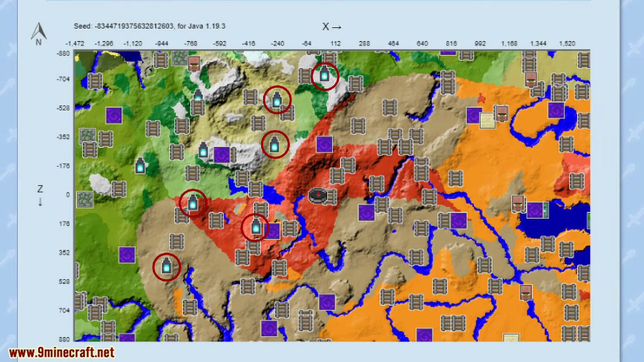Click the ruined portal on the snowy mountains
Screen dimensions: 644x362
(x=222, y=155)
